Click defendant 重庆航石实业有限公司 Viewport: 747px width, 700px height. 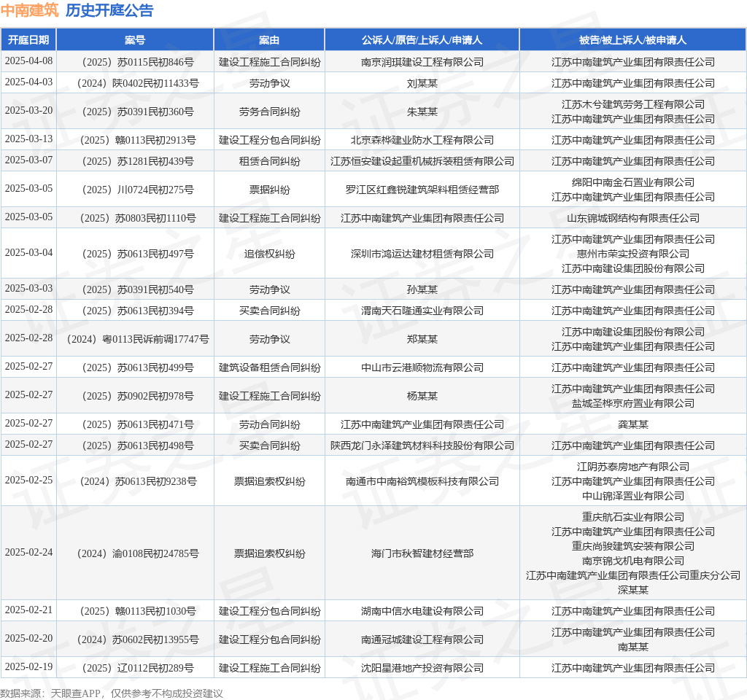[632, 517]
